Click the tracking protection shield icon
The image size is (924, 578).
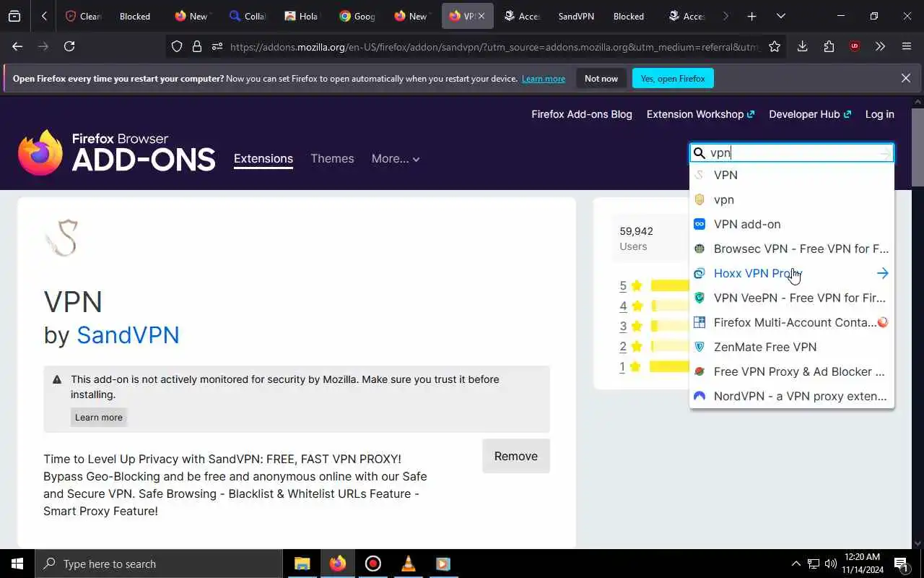click(x=177, y=46)
